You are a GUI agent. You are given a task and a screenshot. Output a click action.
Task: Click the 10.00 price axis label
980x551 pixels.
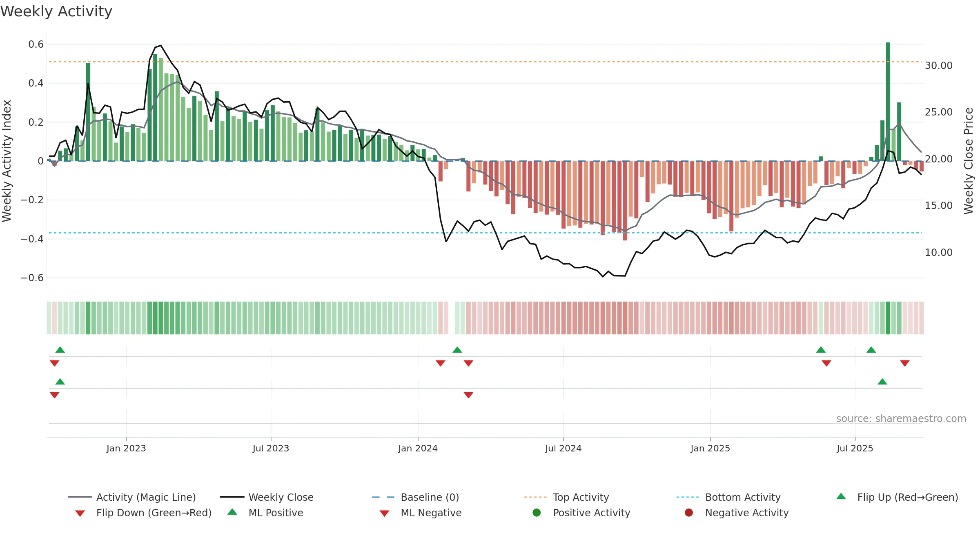pyautogui.click(x=938, y=252)
